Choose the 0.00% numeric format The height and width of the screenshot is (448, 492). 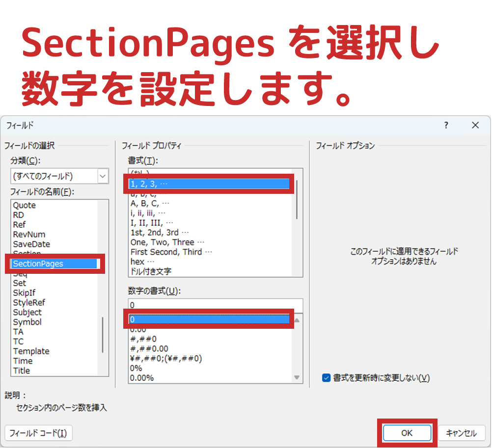click(142, 377)
